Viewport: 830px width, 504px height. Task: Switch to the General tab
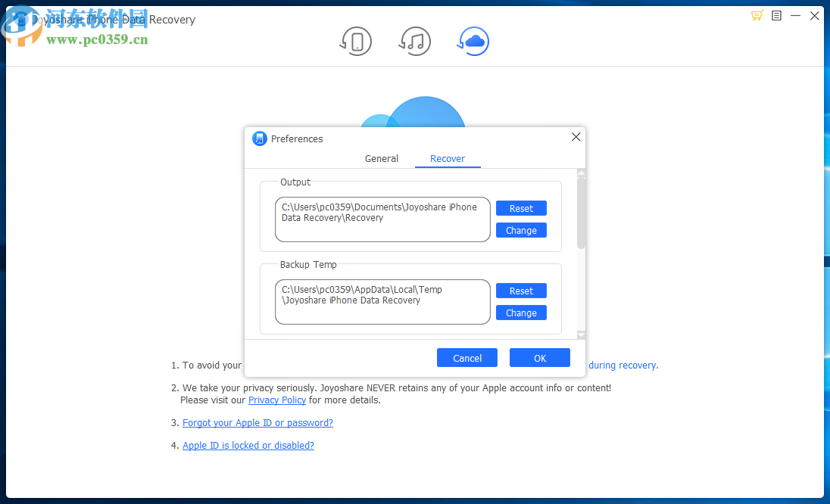(x=381, y=159)
